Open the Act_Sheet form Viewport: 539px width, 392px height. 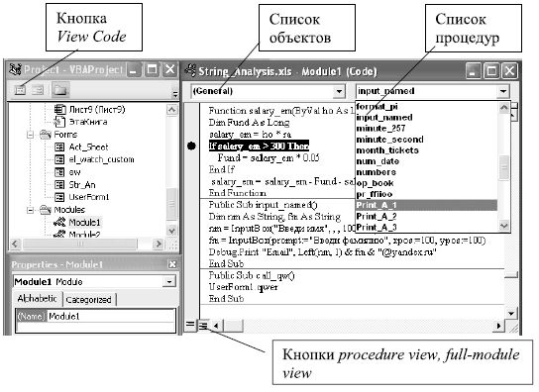(88, 147)
